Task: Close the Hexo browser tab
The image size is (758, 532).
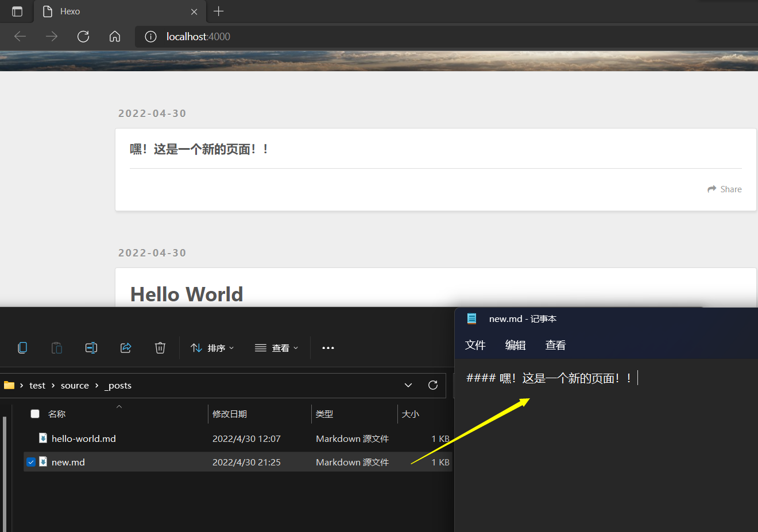Action: 194,11
